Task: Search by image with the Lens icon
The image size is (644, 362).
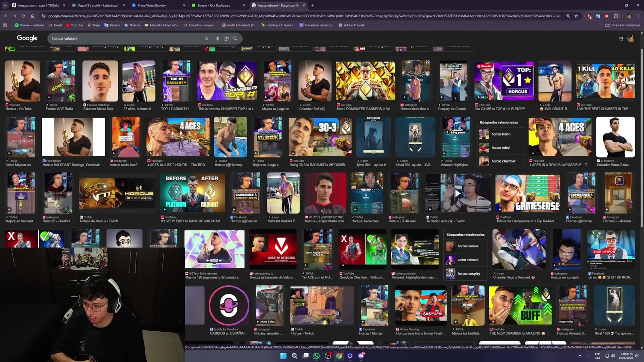Action: point(226,38)
